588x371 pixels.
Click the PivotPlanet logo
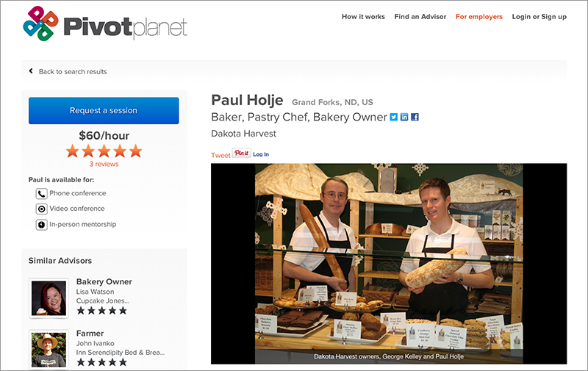(x=104, y=24)
